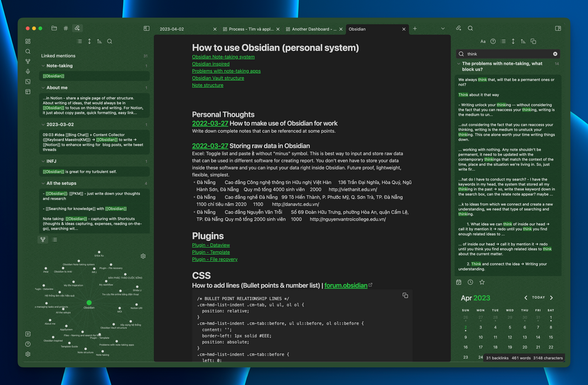Go to next month in calendar
The width and height of the screenshot is (588, 385).
[551, 298]
